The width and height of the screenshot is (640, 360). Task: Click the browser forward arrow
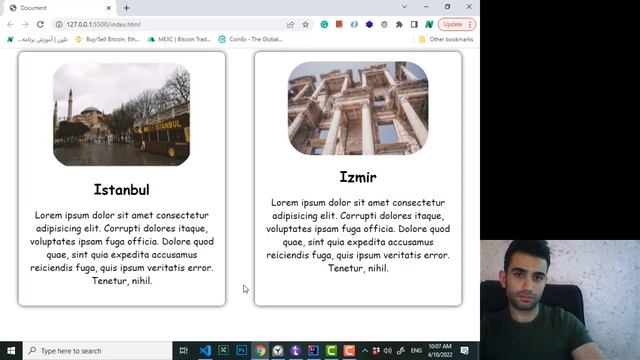(x=25, y=24)
